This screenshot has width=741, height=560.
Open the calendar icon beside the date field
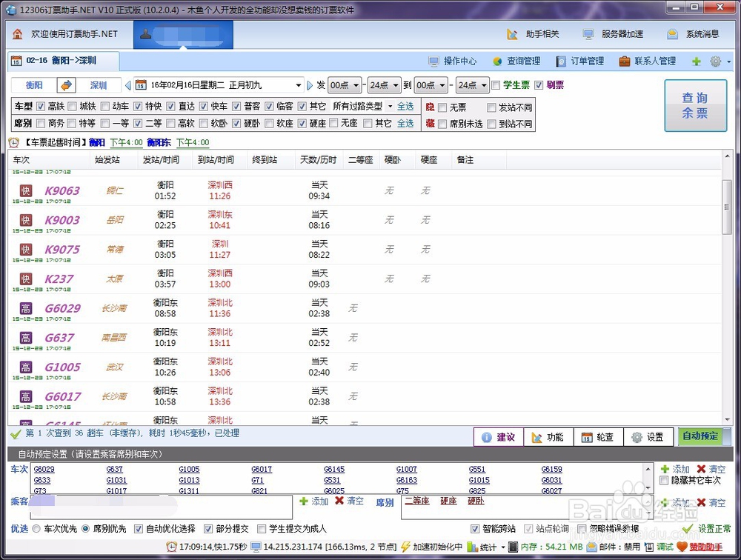pyautogui.click(x=140, y=85)
